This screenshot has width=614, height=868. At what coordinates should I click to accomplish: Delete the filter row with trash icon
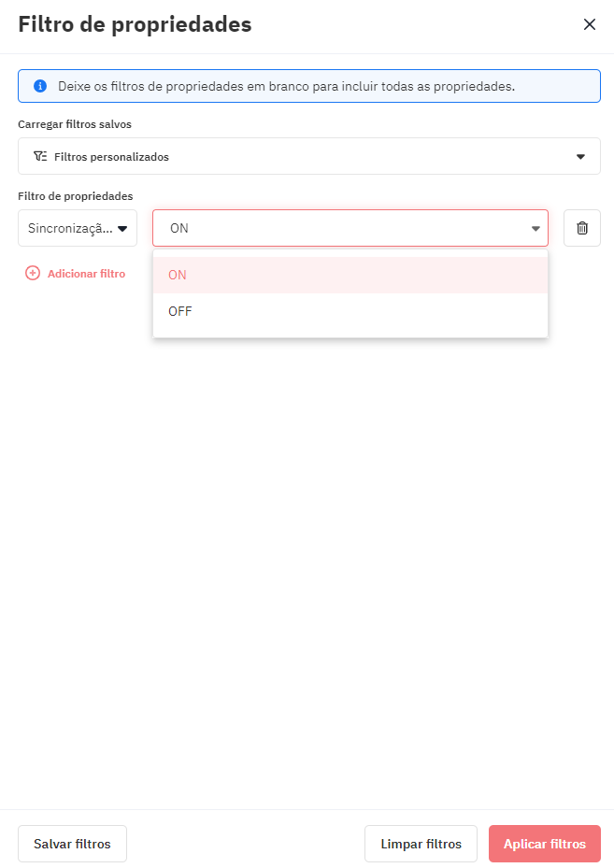[x=582, y=228]
